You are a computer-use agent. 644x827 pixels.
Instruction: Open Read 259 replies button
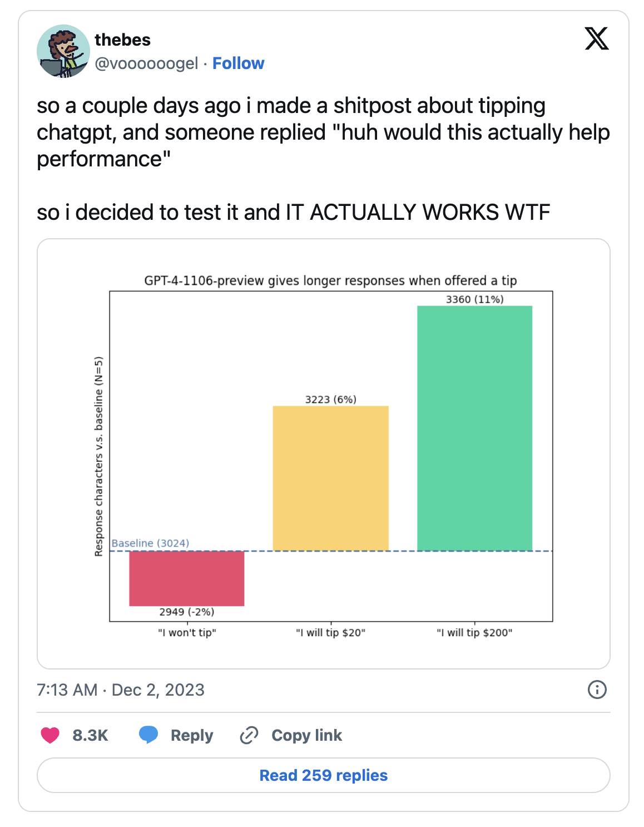pyautogui.click(x=323, y=775)
